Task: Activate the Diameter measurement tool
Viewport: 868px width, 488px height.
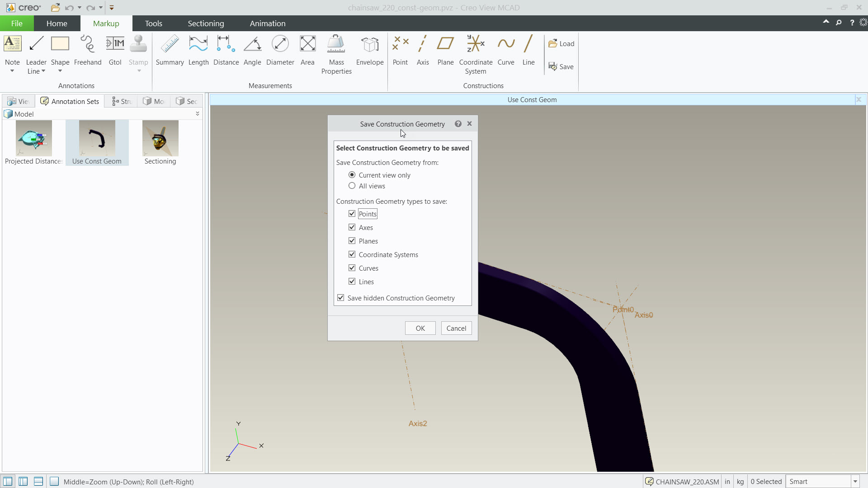Action: coord(280,52)
